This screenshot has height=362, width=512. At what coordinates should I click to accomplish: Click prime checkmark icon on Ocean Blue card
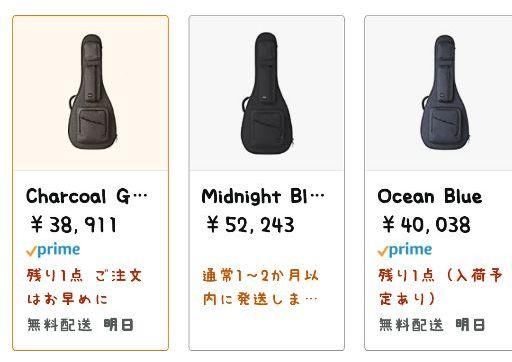click(x=383, y=251)
